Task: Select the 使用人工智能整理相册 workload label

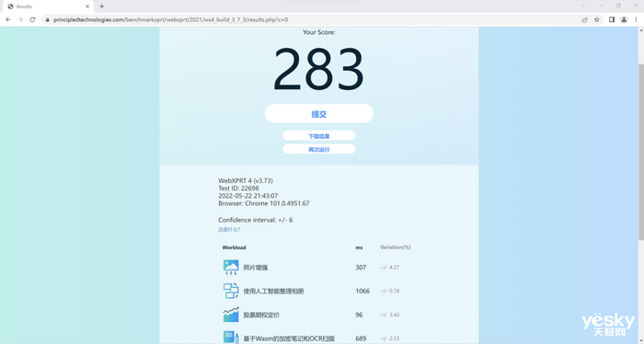Action: [273, 292]
